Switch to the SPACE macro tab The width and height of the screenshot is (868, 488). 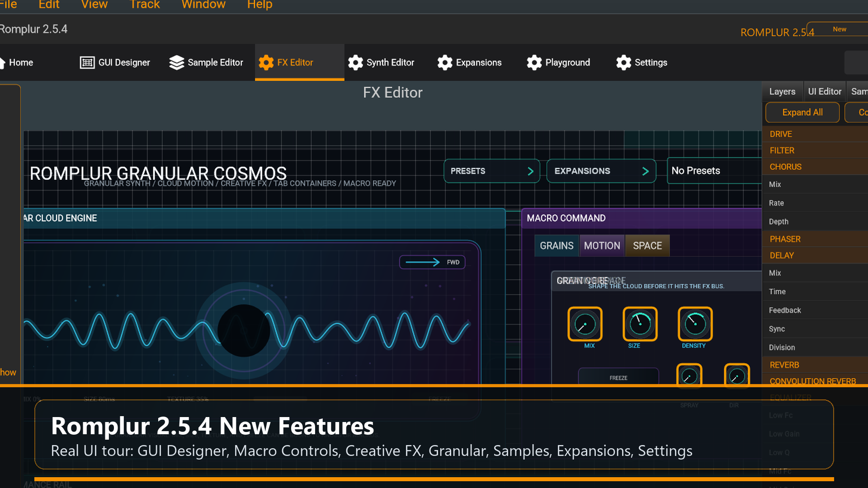tap(647, 245)
